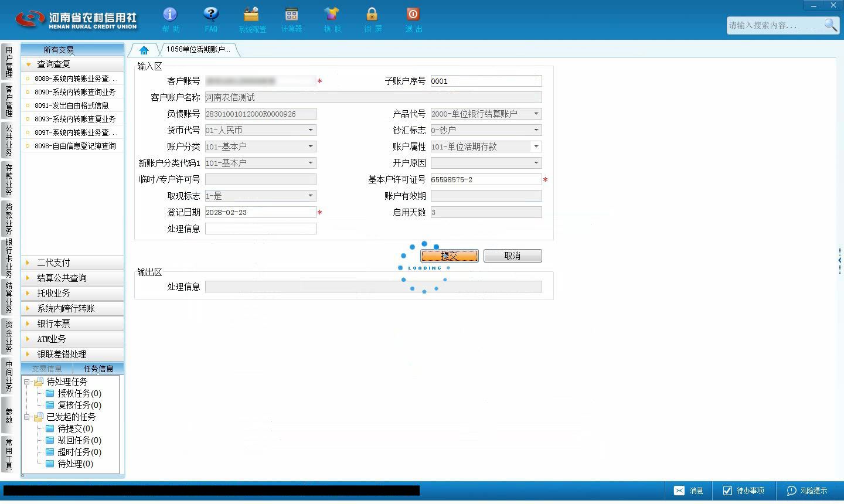Open 公共业务 side tab

(9, 139)
